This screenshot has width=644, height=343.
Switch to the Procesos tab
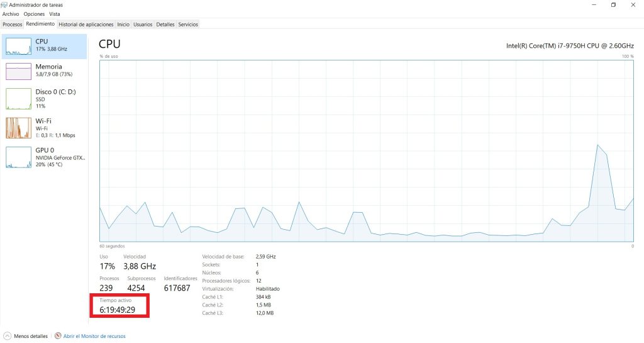pyautogui.click(x=12, y=25)
